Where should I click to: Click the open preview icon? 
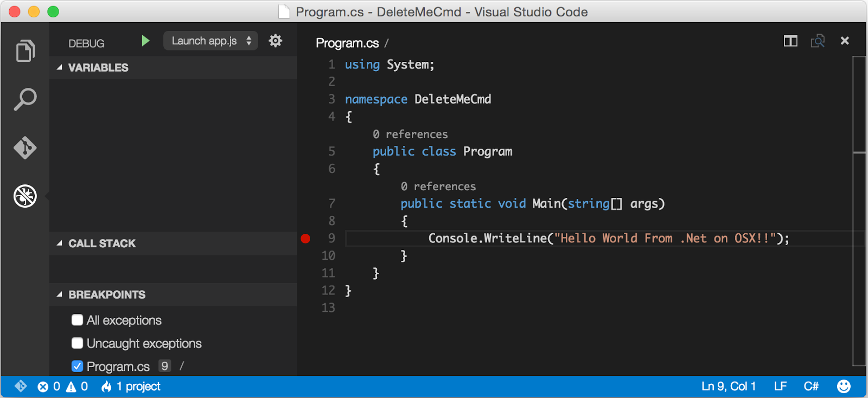[818, 41]
